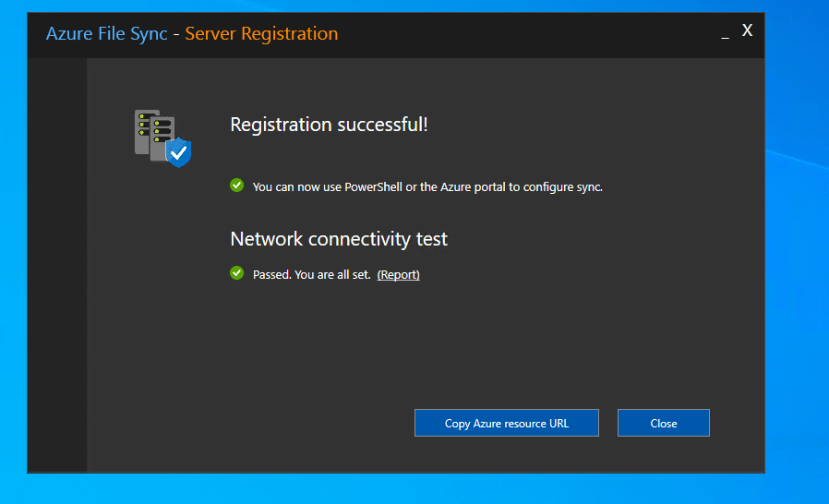The width and height of the screenshot is (829, 504).
Task: Click the Registration successful! heading
Action: 329,125
